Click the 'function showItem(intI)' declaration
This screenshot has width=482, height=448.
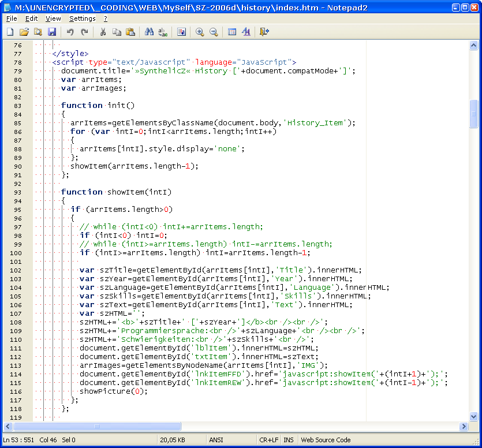coord(116,192)
